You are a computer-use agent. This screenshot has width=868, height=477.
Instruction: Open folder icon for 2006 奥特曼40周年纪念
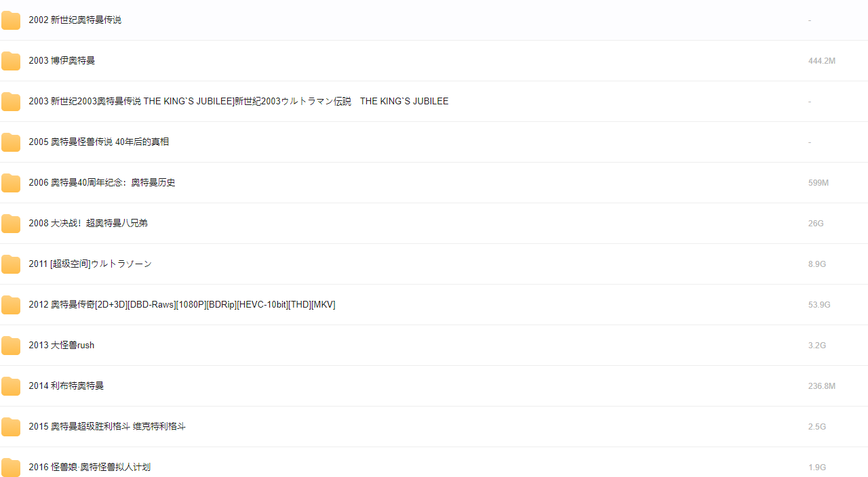(11, 183)
